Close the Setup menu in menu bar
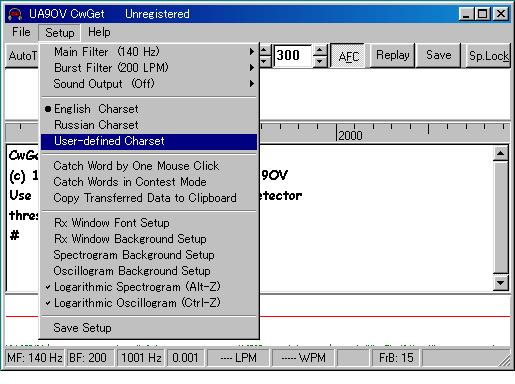The width and height of the screenshot is (515, 384). point(59,33)
